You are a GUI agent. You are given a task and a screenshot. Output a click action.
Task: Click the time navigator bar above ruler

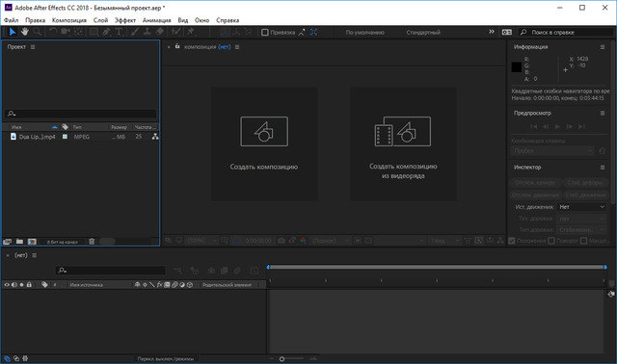point(437,267)
